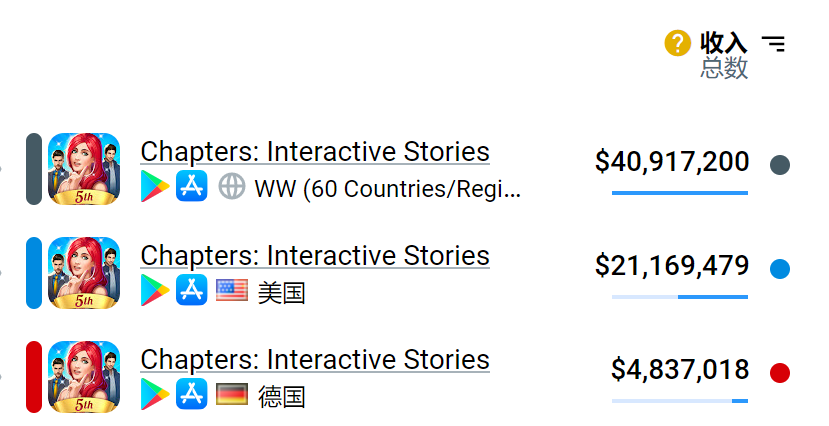Click the globe worldwide icon
829x426 pixels.
231,187
